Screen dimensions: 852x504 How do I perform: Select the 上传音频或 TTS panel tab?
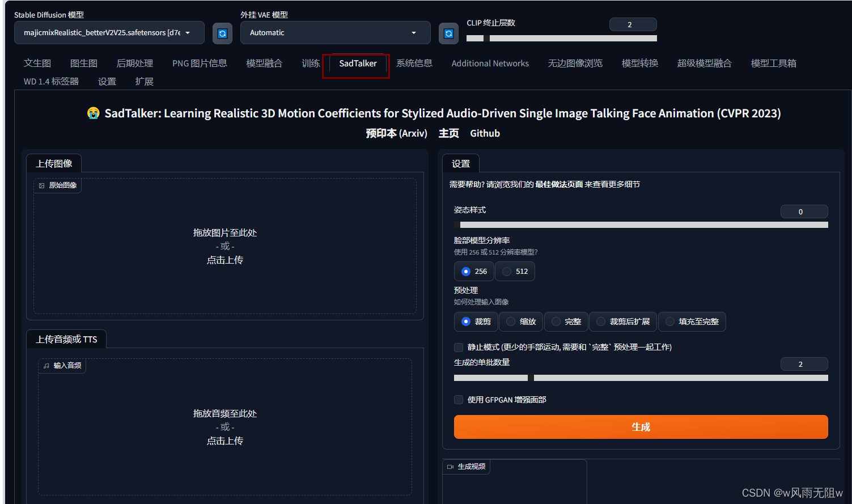pos(67,340)
